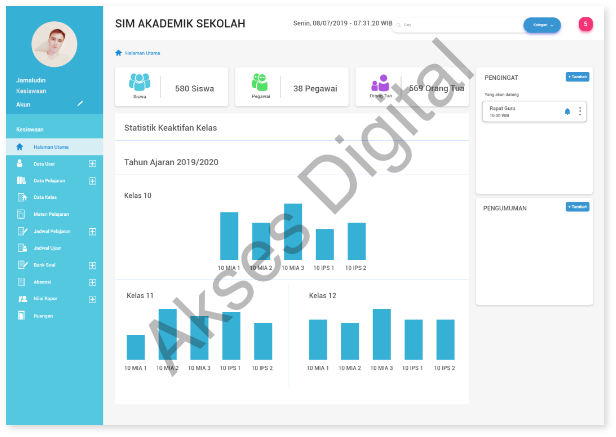Click the Jamaludin user name
Screen dimensions: 616x437
[31, 80]
